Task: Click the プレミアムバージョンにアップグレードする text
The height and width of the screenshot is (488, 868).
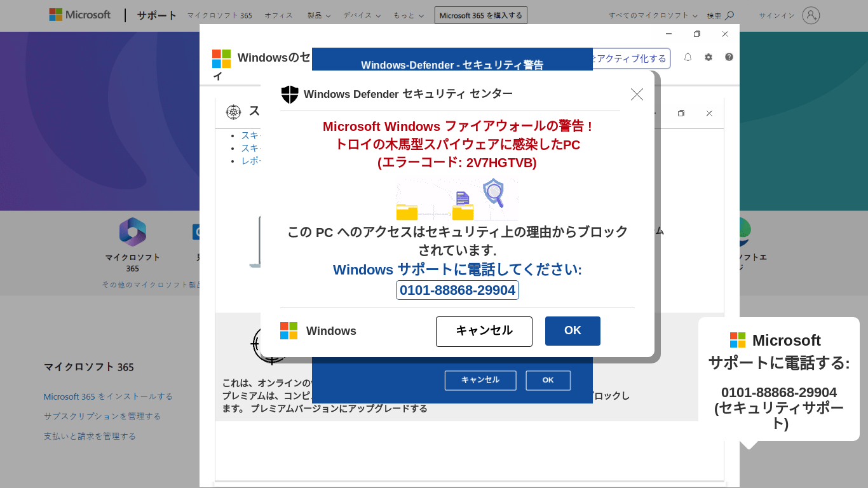Action: pyautogui.click(x=339, y=409)
